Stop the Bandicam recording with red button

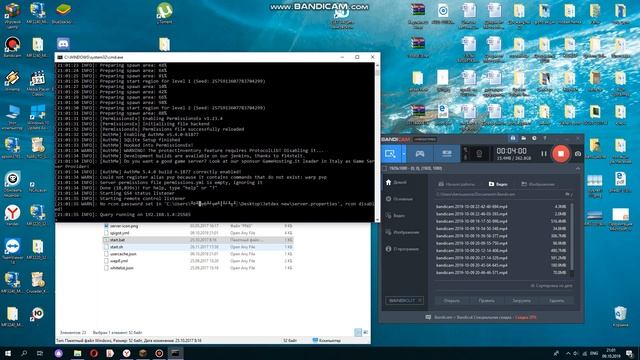point(561,154)
